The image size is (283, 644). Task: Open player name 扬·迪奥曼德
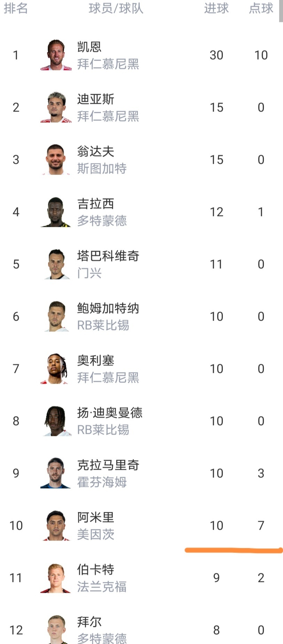[x=110, y=413]
